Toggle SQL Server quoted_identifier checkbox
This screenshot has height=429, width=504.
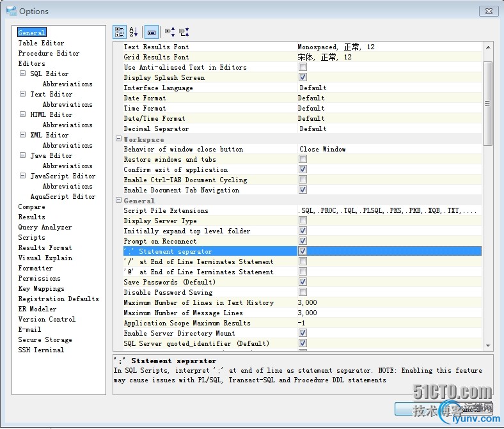[303, 343]
